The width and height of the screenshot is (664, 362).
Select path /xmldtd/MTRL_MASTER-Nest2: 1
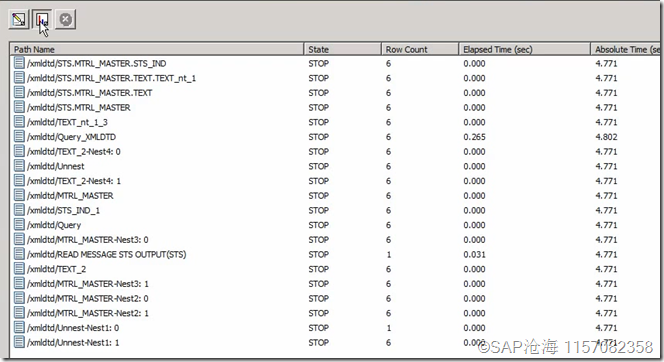coord(88,313)
